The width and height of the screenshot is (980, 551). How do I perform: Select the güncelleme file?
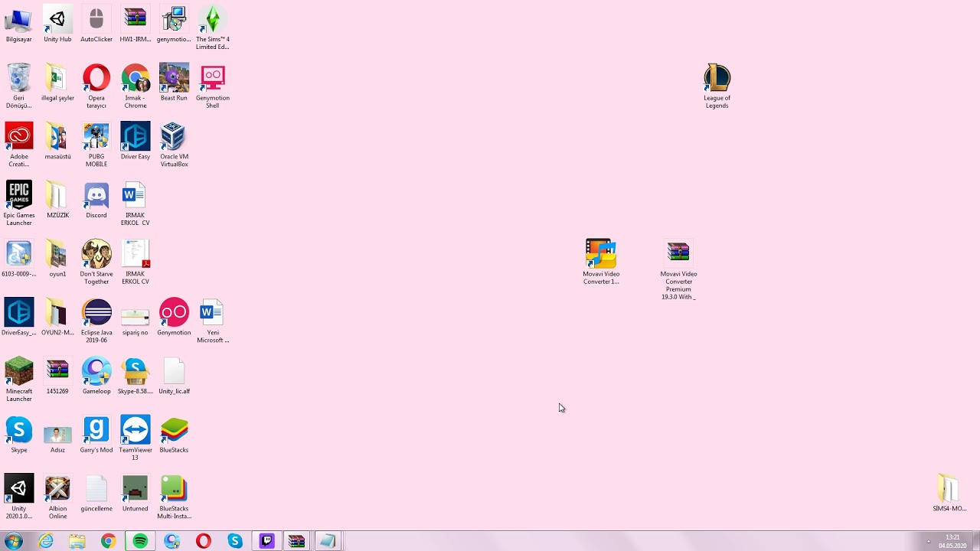tap(96, 494)
